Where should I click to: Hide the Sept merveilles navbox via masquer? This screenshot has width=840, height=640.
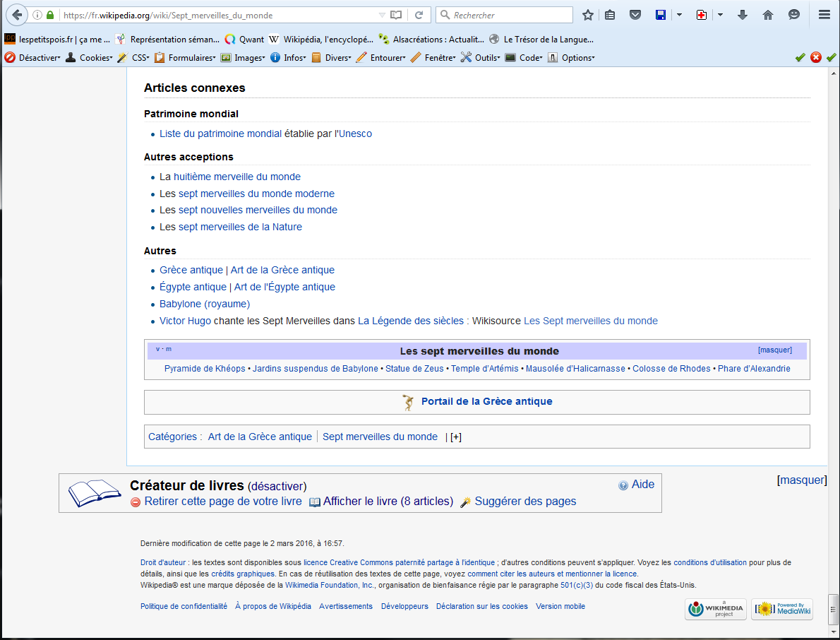[x=774, y=350]
